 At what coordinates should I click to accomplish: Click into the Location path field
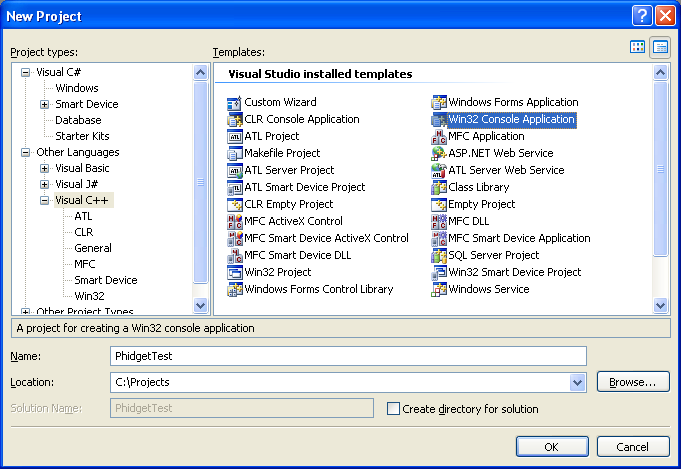(x=340, y=383)
